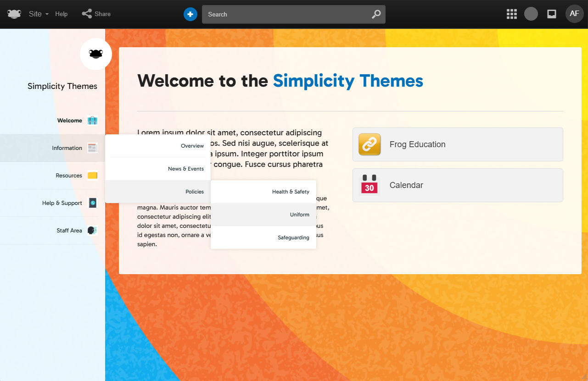Click the magnifying glass search icon
Viewport: 588px width, 381px height.
tap(376, 14)
